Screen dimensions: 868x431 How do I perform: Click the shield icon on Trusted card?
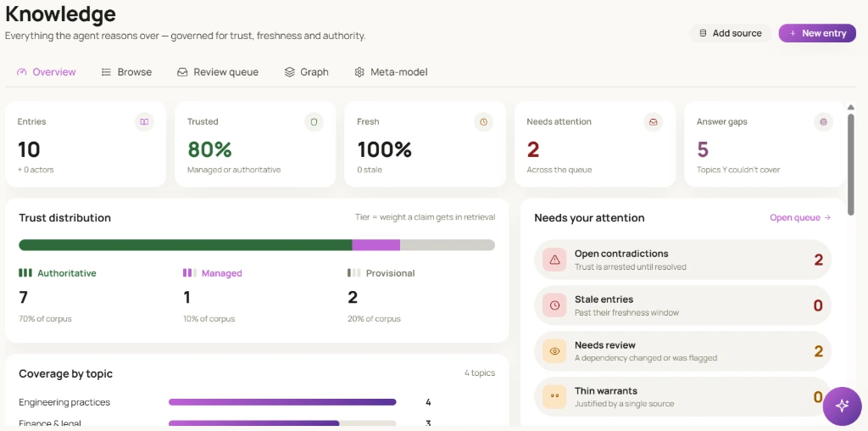pos(314,122)
